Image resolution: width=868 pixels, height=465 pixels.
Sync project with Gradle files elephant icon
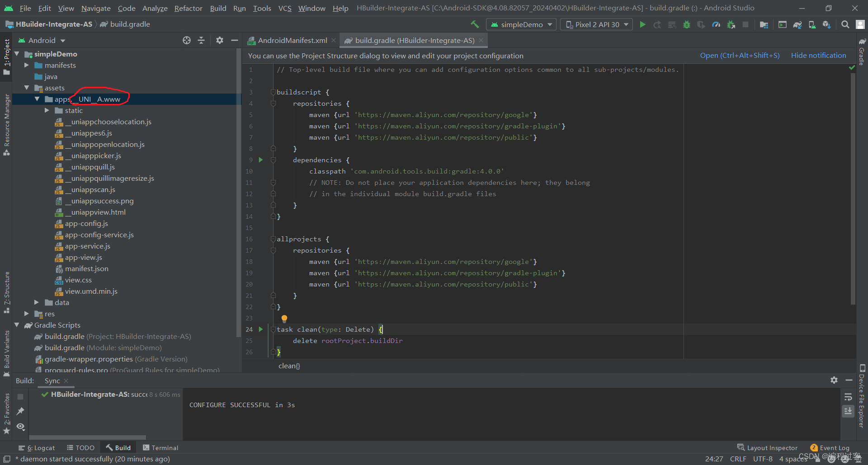click(797, 24)
